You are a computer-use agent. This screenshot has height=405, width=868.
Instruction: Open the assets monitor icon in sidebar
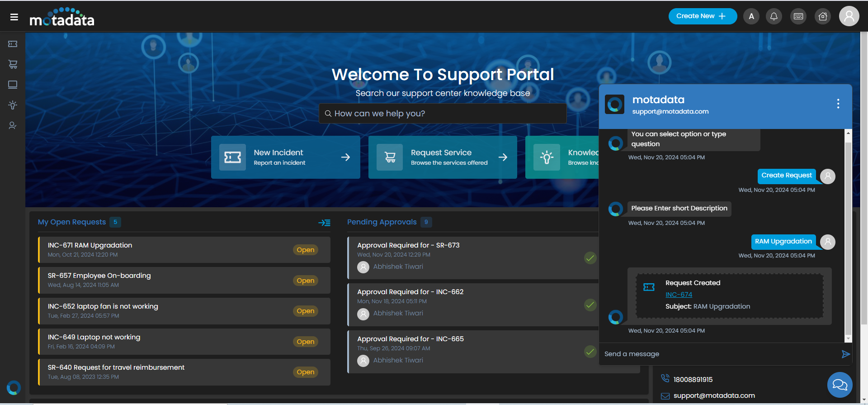click(13, 85)
